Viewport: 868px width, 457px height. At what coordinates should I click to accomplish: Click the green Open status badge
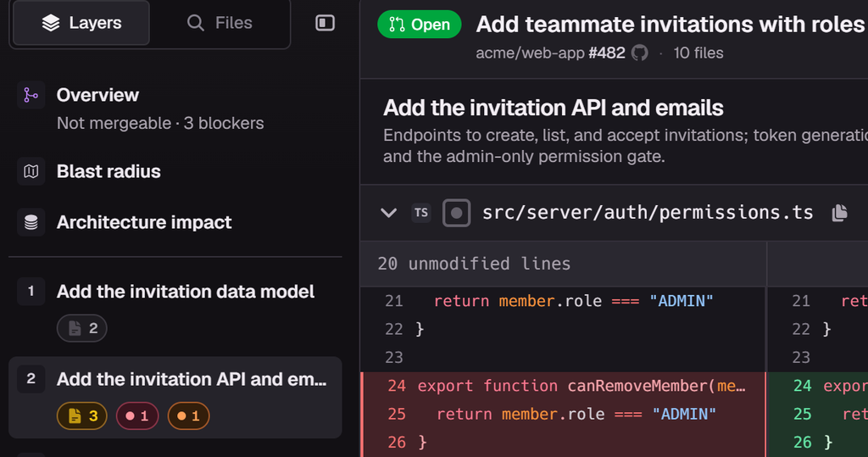[419, 25]
